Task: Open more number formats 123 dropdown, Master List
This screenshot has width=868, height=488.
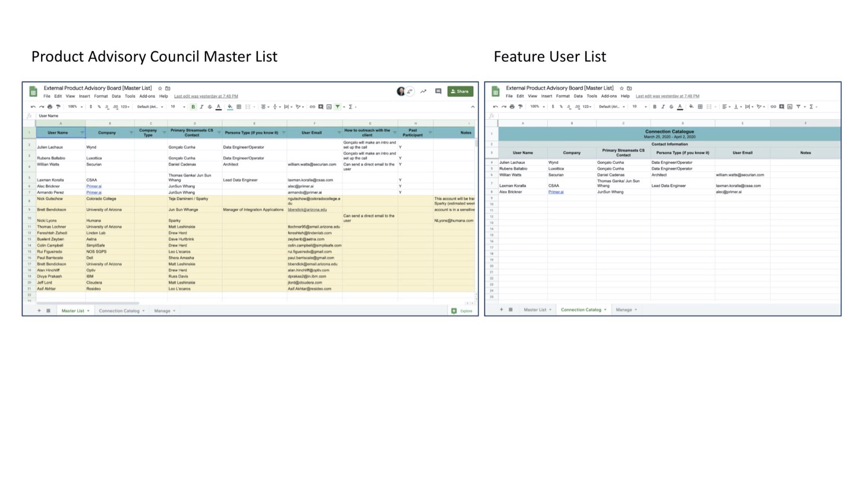Action: (125, 107)
